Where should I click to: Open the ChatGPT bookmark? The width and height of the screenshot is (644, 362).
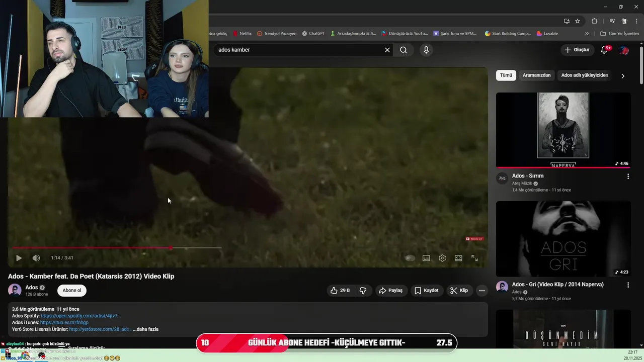pos(313,34)
